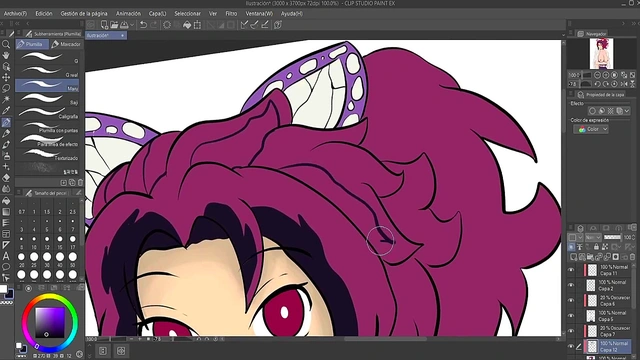Select the Auto select magic wand tool
Image resolution: width=640 pixels, height=360 pixels.
coord(6,99)
